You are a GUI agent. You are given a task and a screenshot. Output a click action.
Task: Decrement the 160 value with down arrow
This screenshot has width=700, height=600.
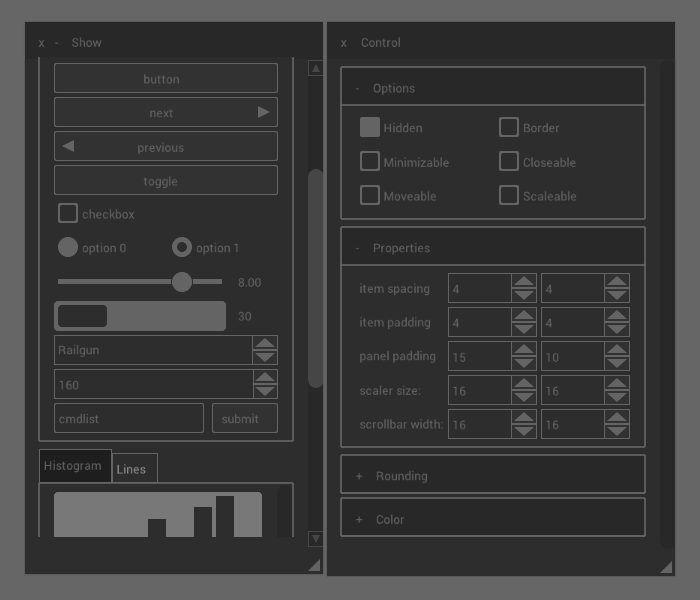pos(265,391)
